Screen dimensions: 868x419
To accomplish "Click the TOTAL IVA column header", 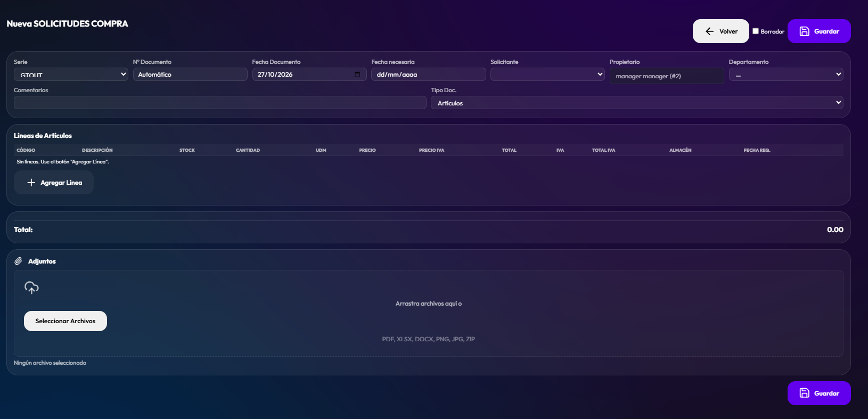I will point(603,150).
